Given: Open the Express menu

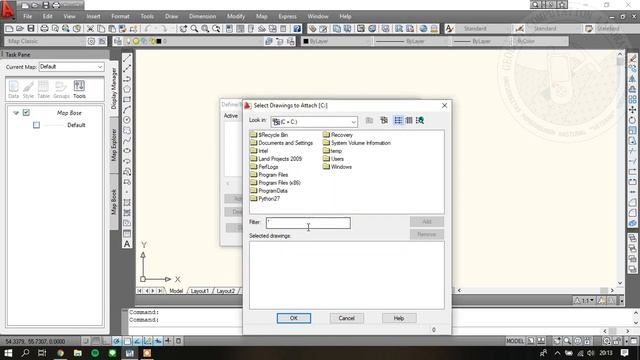Looking at the screenshot, I should [x=287, y=16].
